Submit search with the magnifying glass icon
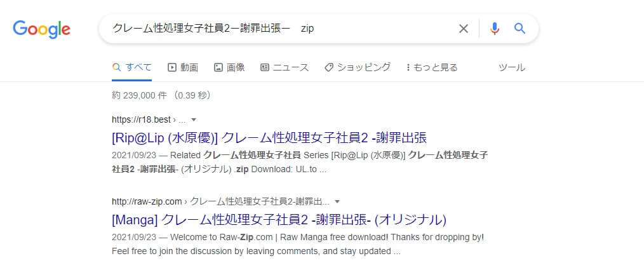This screenshot has width=644, height=277. tap(520, 29)
